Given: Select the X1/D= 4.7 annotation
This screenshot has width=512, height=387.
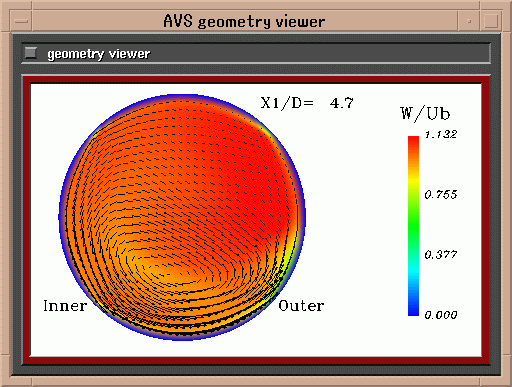Looking at the screenshot, I should point(307,103).
